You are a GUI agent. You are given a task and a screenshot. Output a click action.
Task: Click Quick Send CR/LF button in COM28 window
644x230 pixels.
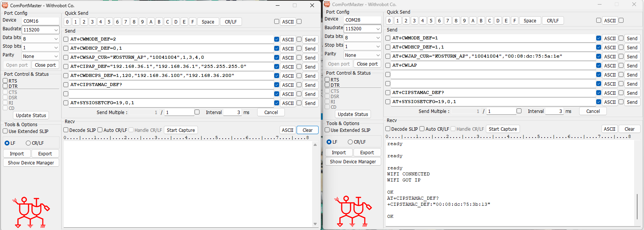coord(553,21)
